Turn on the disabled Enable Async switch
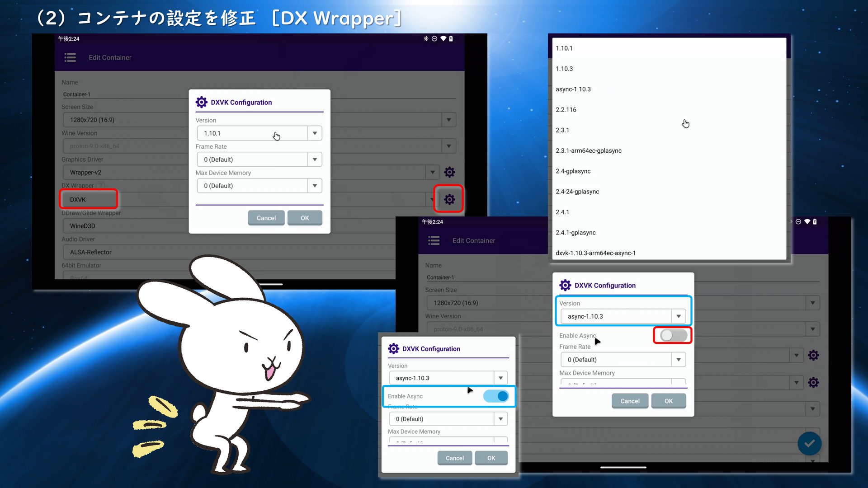 (x=673, y=335)
